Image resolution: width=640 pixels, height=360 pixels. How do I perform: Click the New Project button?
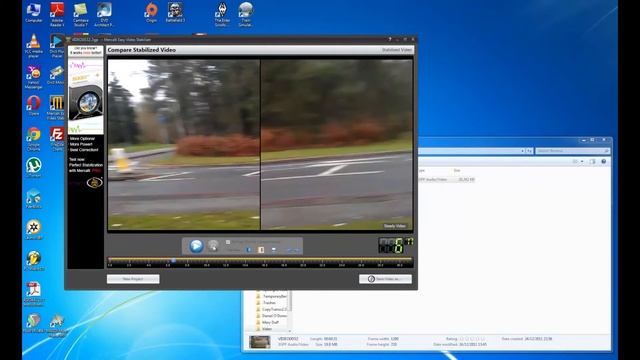(133, 279)
